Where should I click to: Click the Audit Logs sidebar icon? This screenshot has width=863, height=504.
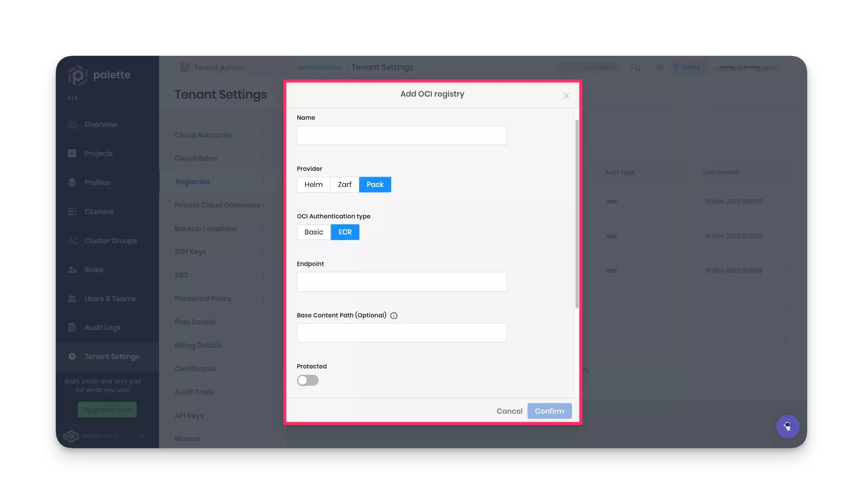tap(72, 328)
